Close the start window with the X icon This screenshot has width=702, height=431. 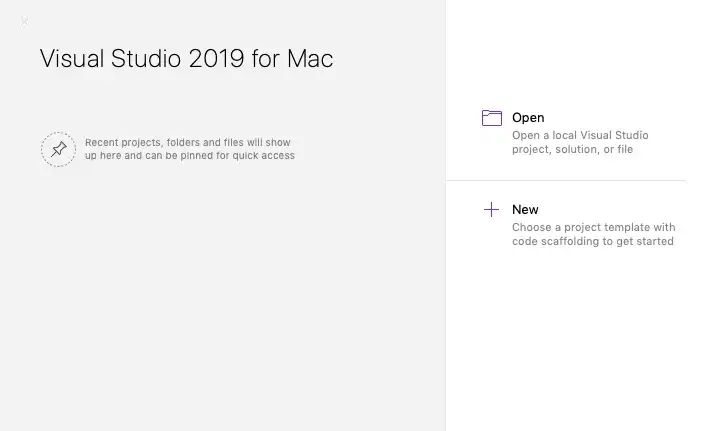tap(24, 21)
